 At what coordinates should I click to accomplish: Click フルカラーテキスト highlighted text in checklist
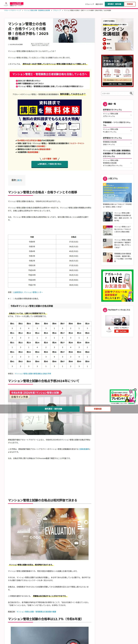[x=77, y=144]
